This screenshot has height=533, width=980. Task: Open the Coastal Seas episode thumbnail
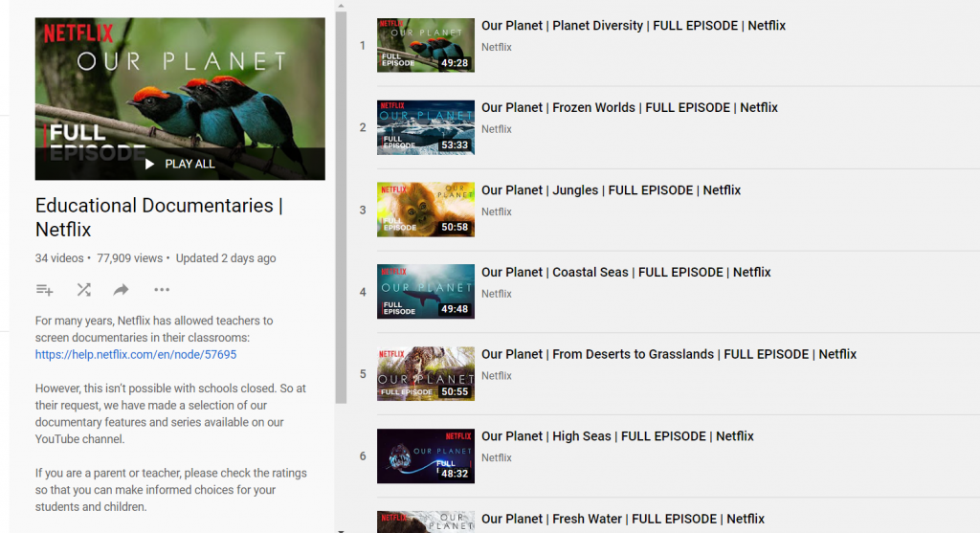coord(426,291)
